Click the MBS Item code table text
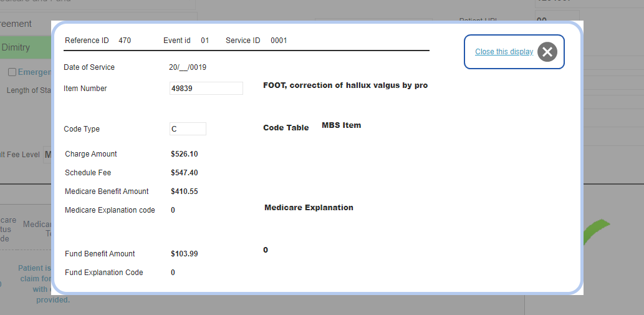The image size is (644, 315). [x=341, y=125]
